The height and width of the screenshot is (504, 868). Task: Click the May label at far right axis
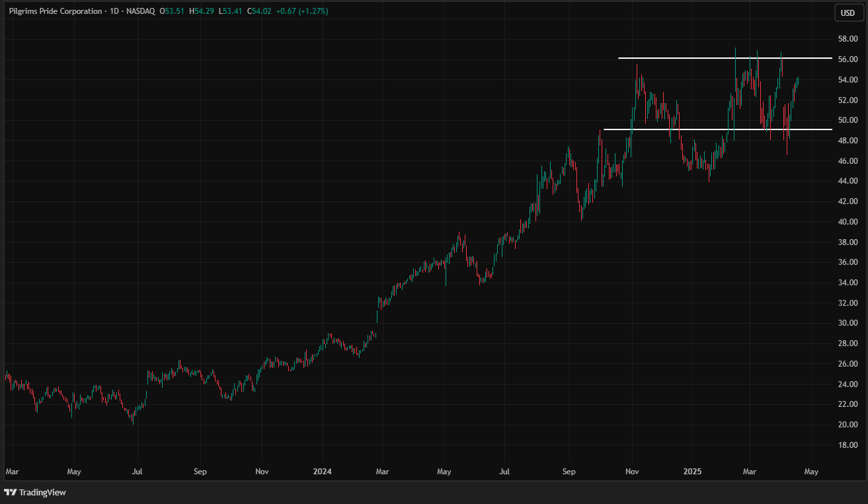point(811,472)
